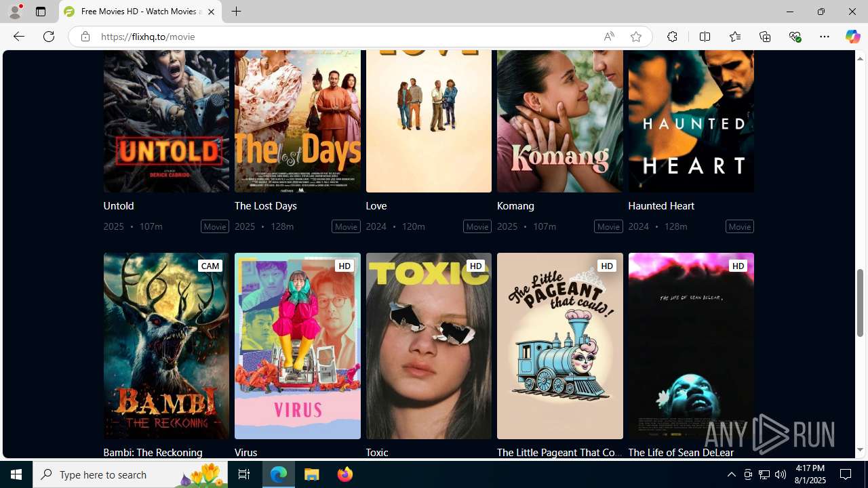
Task: Click the Untold title link
Action: pyautogui.click(x=119, y=205)
